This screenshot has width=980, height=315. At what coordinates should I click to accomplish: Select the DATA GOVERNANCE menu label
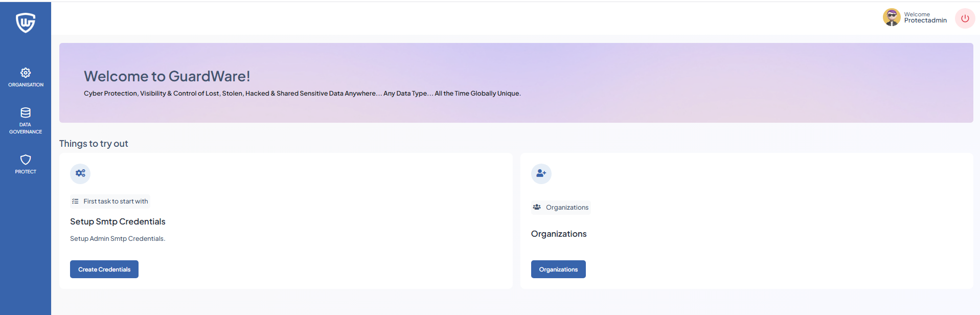pos(26,128)
